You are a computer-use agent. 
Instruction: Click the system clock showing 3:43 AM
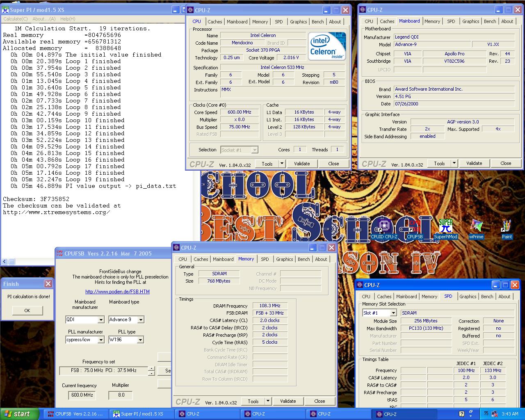pos(510,414)
